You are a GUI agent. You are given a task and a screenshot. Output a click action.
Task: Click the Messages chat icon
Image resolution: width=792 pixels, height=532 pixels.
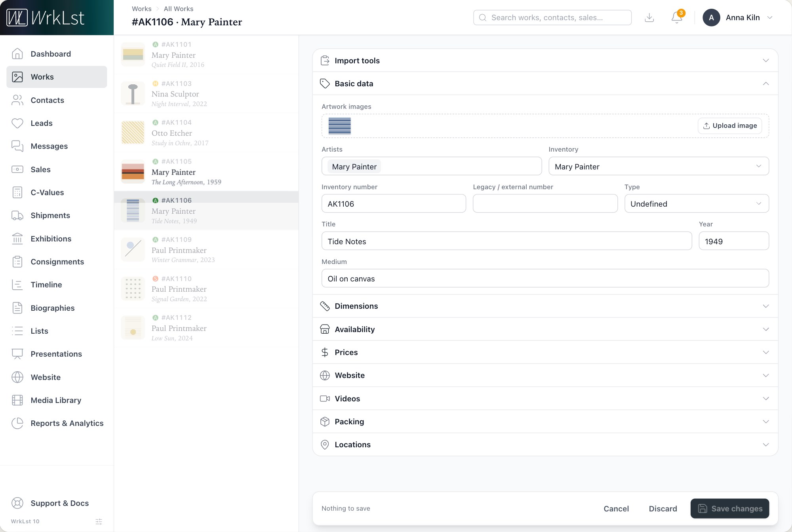tap(17, 146)
